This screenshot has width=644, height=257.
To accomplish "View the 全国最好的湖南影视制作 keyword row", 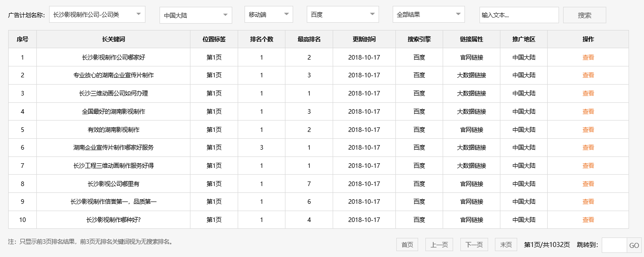I will (588, 111).
